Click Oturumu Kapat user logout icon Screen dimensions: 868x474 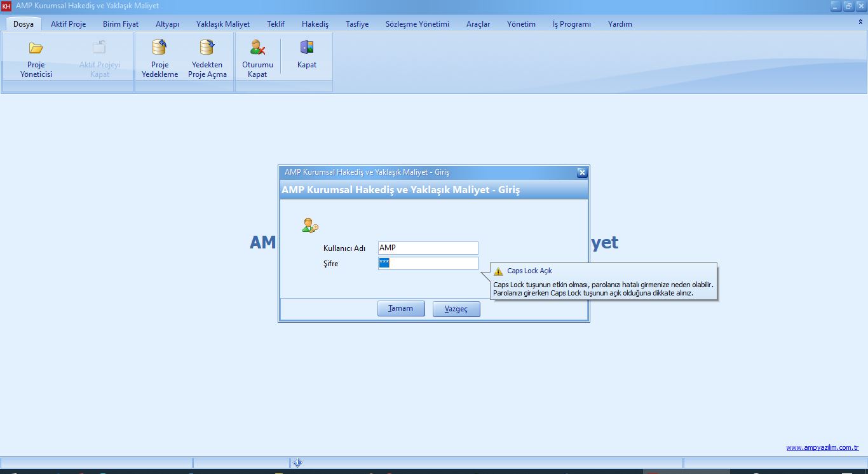point(257,48)
